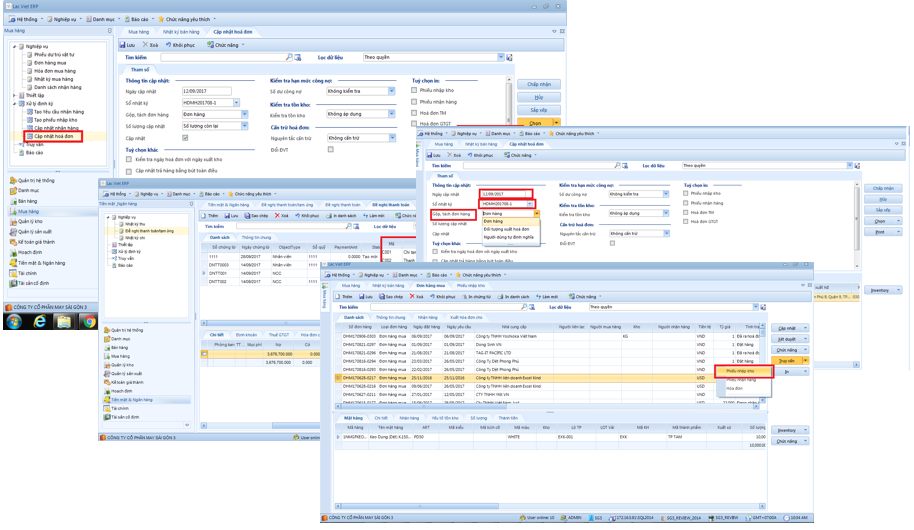
Task: Uncheck the Cập nhật checkbox in top-left window
Action: (x=185, y=138)
